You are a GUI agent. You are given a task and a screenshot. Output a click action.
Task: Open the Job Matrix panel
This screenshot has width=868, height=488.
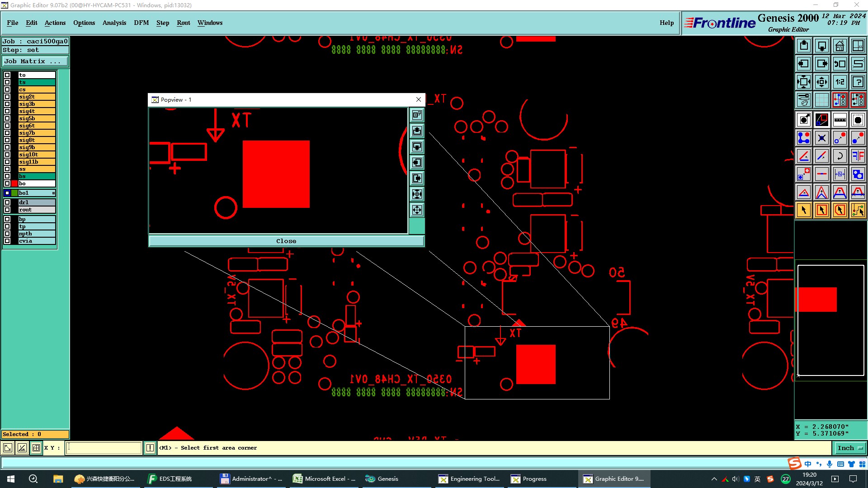[35, 61]
